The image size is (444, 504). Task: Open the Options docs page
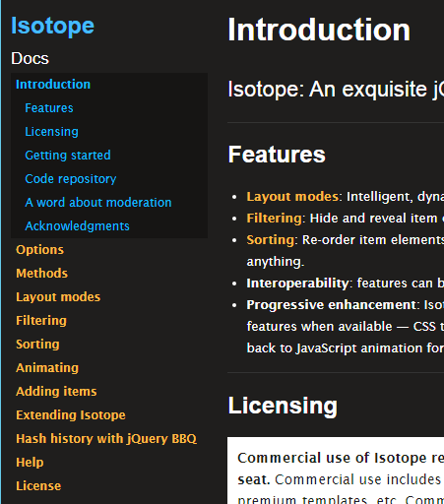point(39,250)
